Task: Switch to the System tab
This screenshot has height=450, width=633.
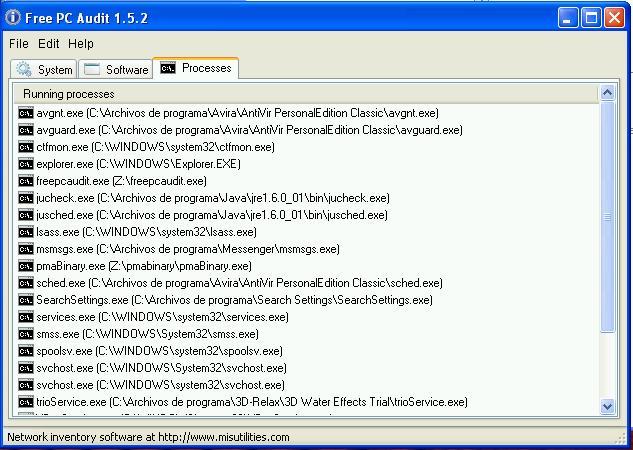Action: click(x=43, y=69)
